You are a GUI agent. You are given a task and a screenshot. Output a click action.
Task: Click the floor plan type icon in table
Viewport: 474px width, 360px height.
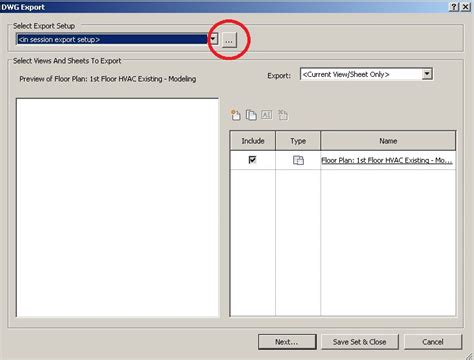298,160
